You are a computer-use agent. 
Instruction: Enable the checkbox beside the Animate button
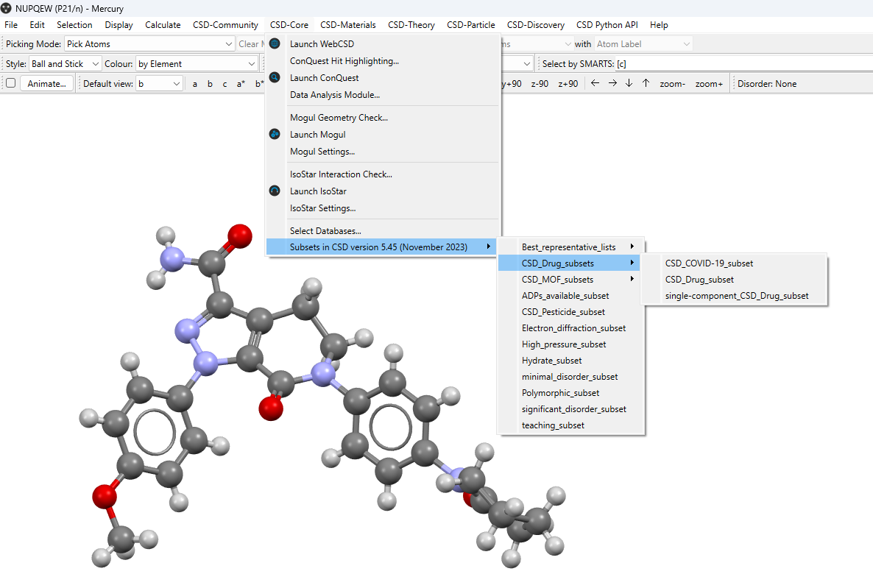(x=10, y=83)
